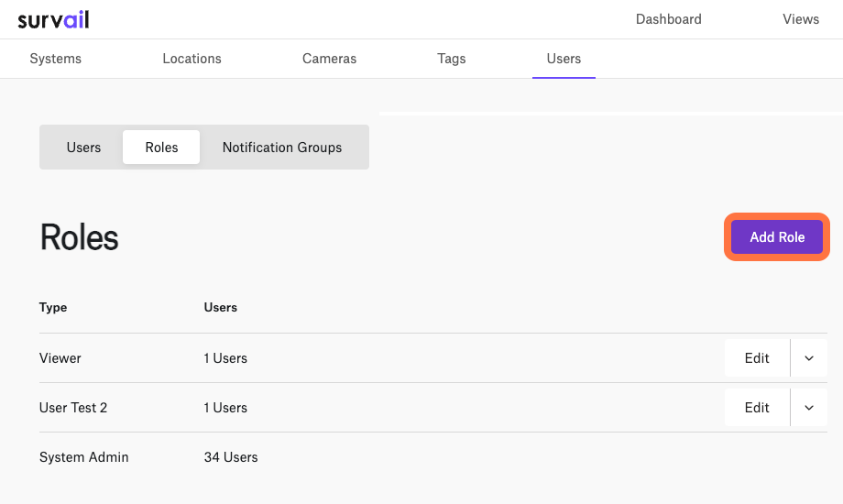Click the 1 Users count for Viewer
The width and height of the screenshot is (843, 504).
click(x=225, y=358)
